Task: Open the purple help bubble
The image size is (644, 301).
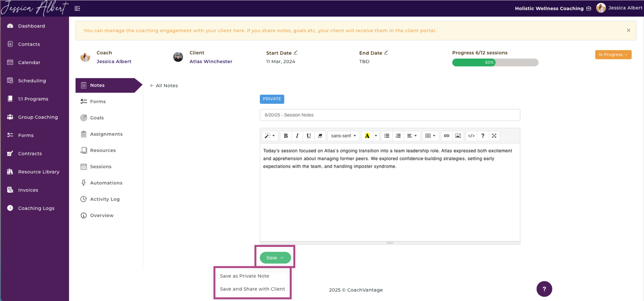Action: click(544, 289)
